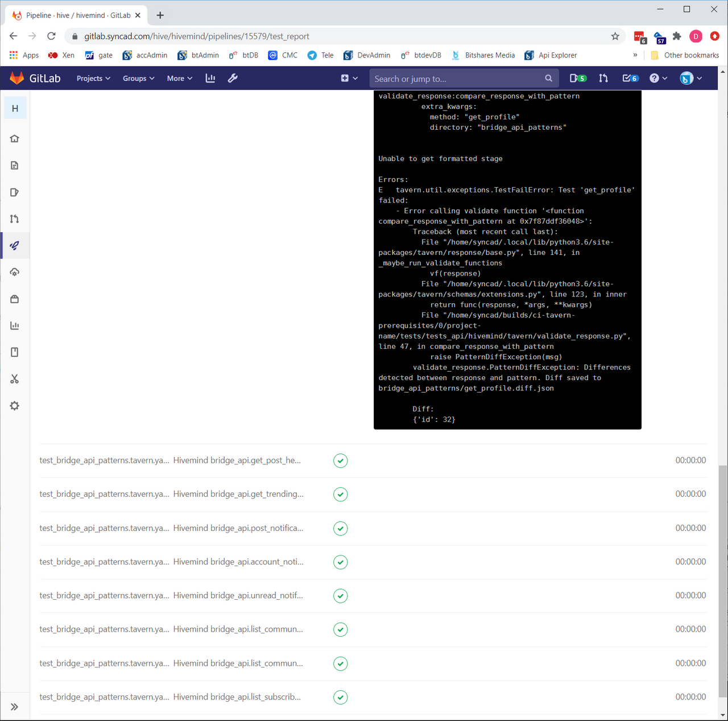Open Tele bookmark

320,55
